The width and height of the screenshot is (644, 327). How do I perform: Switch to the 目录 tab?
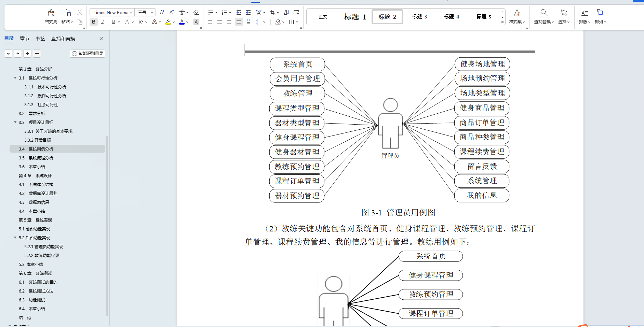coord(9,38)
